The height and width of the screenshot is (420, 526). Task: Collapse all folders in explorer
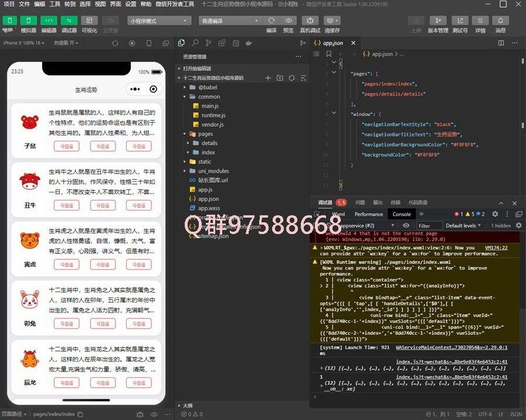pos(303,78)
